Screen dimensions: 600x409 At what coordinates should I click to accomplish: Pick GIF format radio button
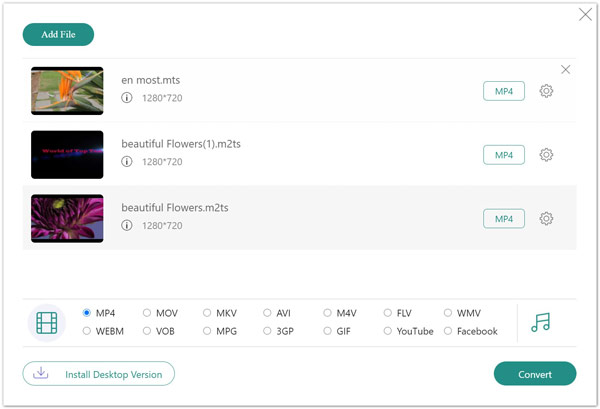tap(328, 331)
